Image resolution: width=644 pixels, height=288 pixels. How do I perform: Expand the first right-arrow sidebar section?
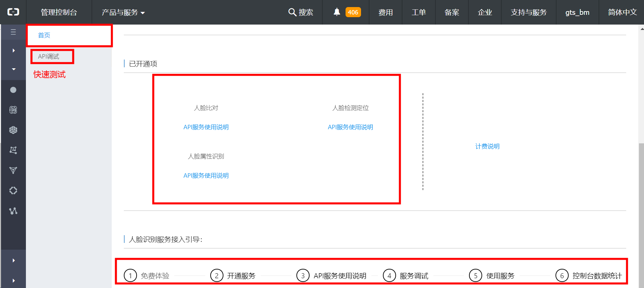click(x=13, y=50)
